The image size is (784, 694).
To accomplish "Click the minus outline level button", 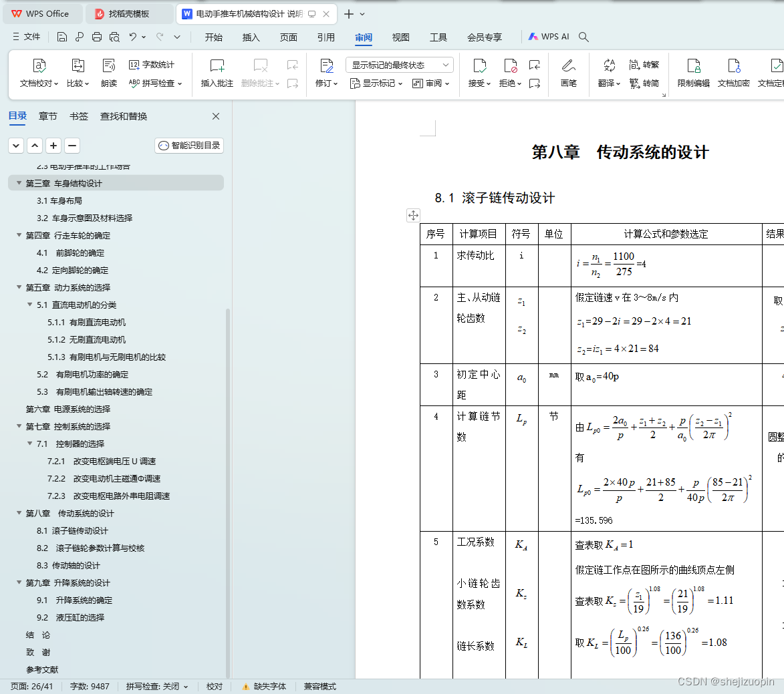I will pos(72,146).
